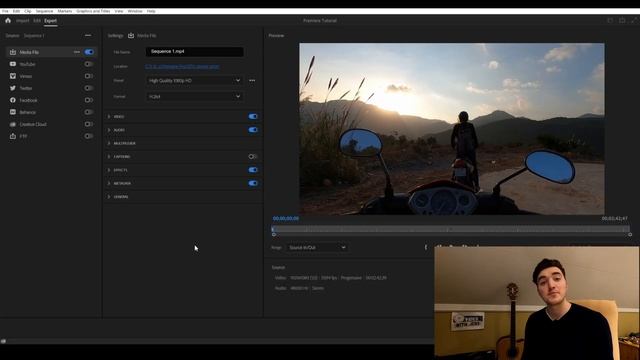The image size is (640, 360).
Task: Turn off the Metadata section toggle
Action: pyautogui.click(x=253, y=183)
